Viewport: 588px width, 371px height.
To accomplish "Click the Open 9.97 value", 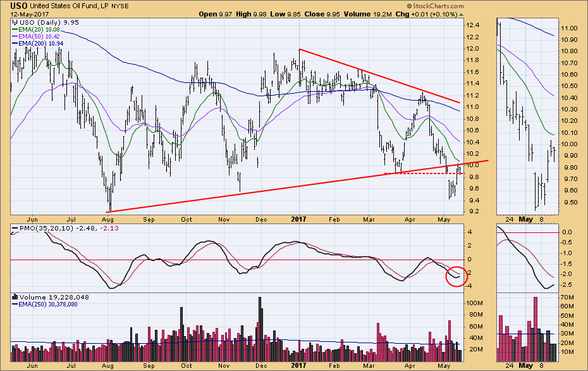I will 216,15.
